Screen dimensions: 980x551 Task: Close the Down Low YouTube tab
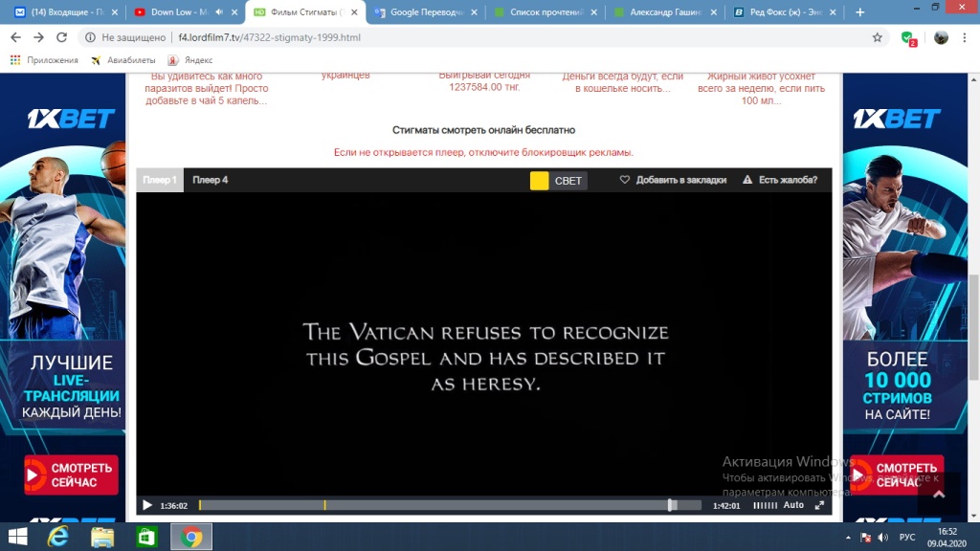point(234,11)
